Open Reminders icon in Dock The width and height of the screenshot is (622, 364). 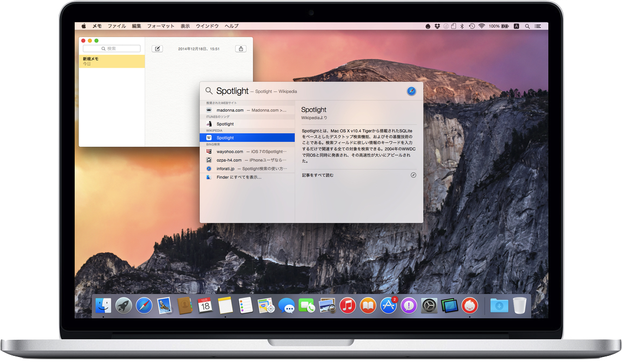tap(246, 305)
